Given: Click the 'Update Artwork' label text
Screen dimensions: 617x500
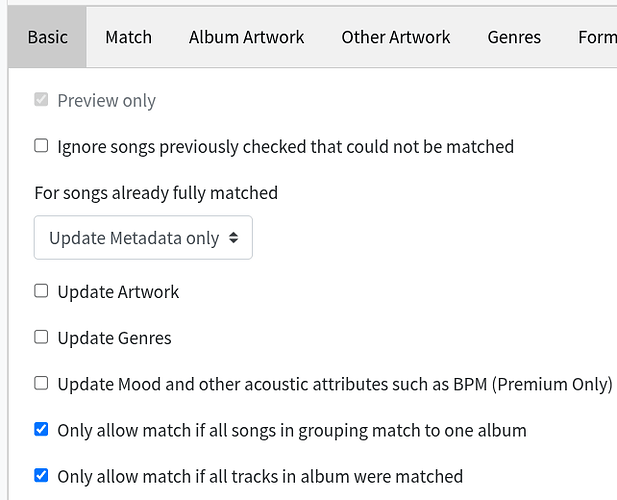Looking at the screenshot, I should 118,292.
